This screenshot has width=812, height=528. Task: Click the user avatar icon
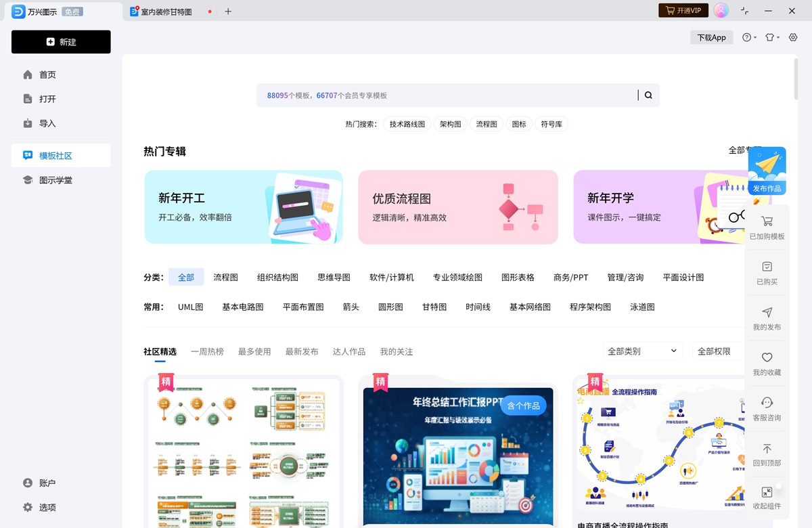pyautogui.click(x=721, y=10)
